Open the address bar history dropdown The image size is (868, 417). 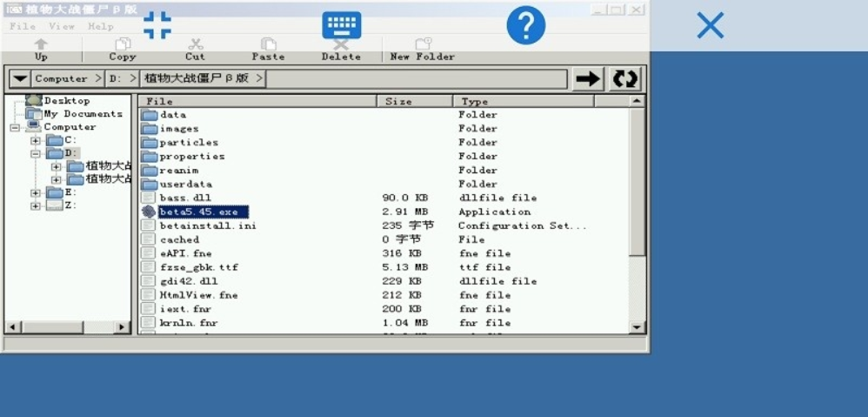click(x=19, y=78)
